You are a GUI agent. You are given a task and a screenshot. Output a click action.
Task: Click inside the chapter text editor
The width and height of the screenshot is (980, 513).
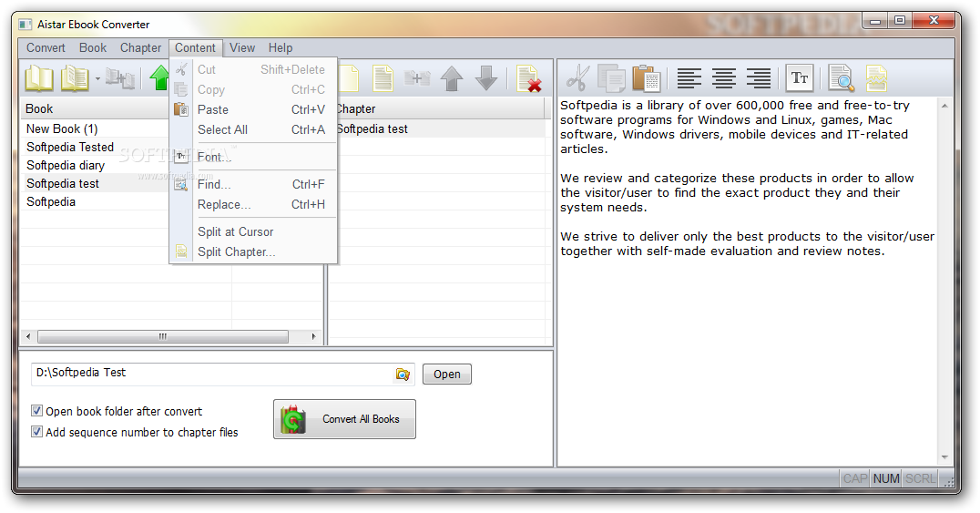(x=748, y=282)
